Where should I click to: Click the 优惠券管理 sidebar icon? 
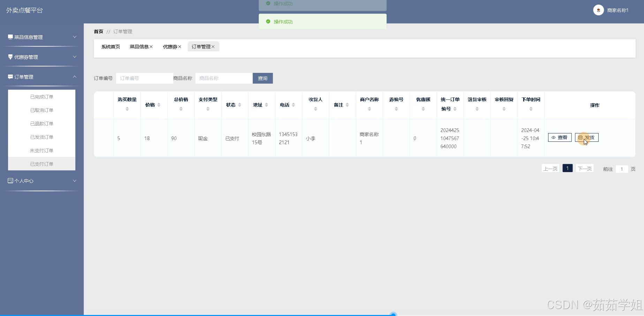coord(10,57)
